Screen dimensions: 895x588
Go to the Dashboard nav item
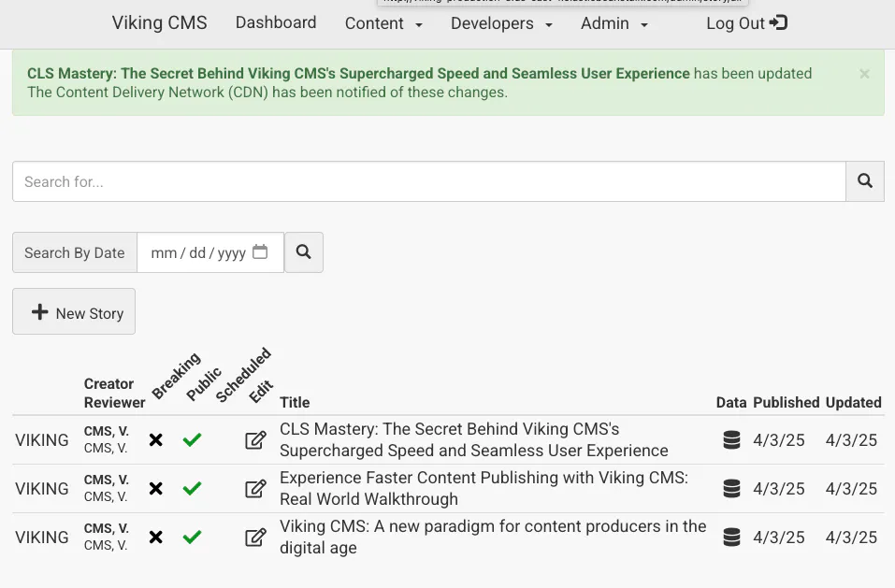(276, 22)
